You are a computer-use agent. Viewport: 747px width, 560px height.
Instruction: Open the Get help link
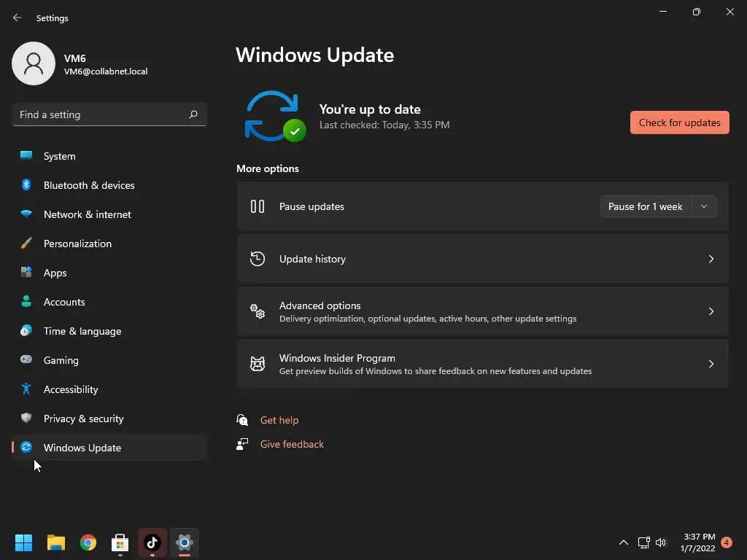pos(279,420)
